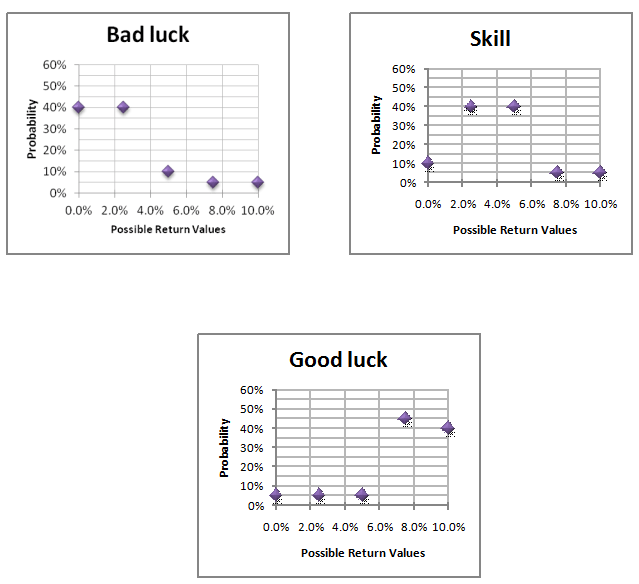The height and width of the screenshot is (584, 639).
Task: Select Skill chart marker at 0.0% return
Action: coord(428,163)
